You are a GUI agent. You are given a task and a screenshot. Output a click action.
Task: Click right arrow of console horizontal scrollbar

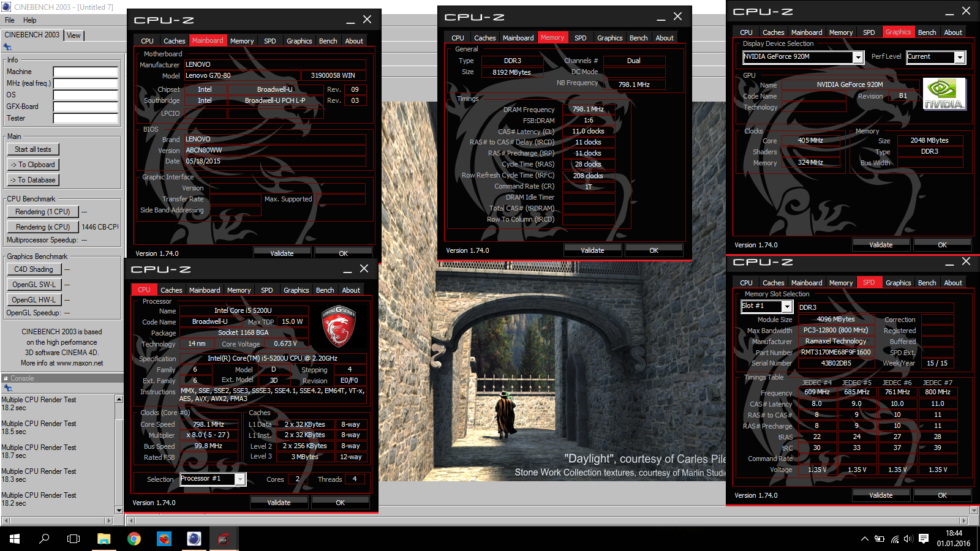[x=109, y=520]
